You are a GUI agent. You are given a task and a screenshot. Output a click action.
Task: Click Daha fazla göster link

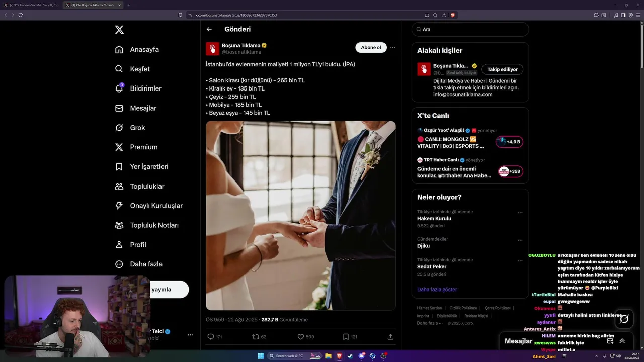[x=437, y=290]
